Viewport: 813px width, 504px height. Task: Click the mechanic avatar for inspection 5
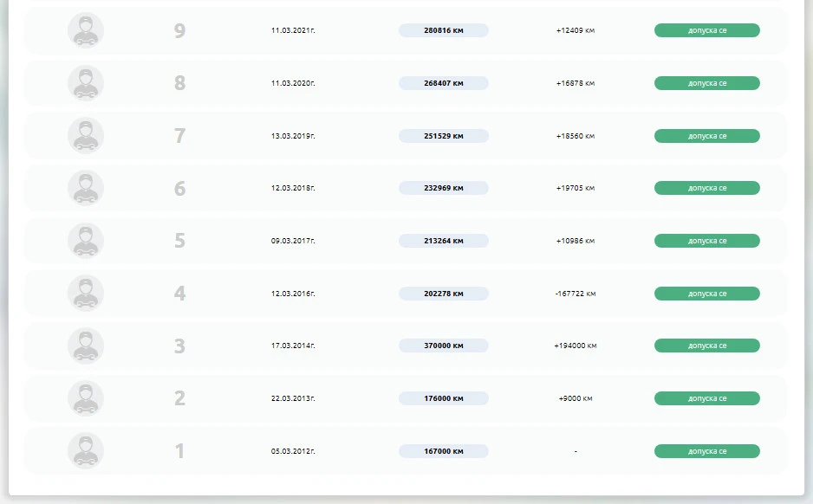(86, 241)
